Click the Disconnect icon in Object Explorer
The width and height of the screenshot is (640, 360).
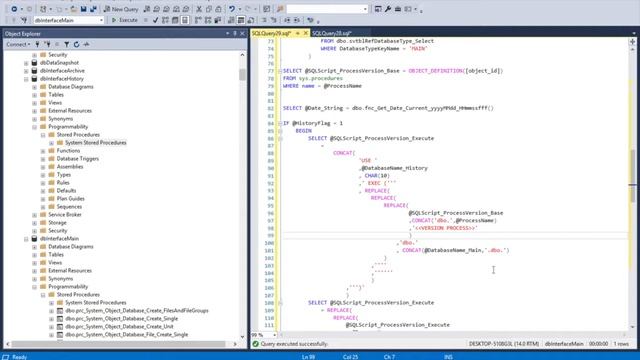point(47,44)
